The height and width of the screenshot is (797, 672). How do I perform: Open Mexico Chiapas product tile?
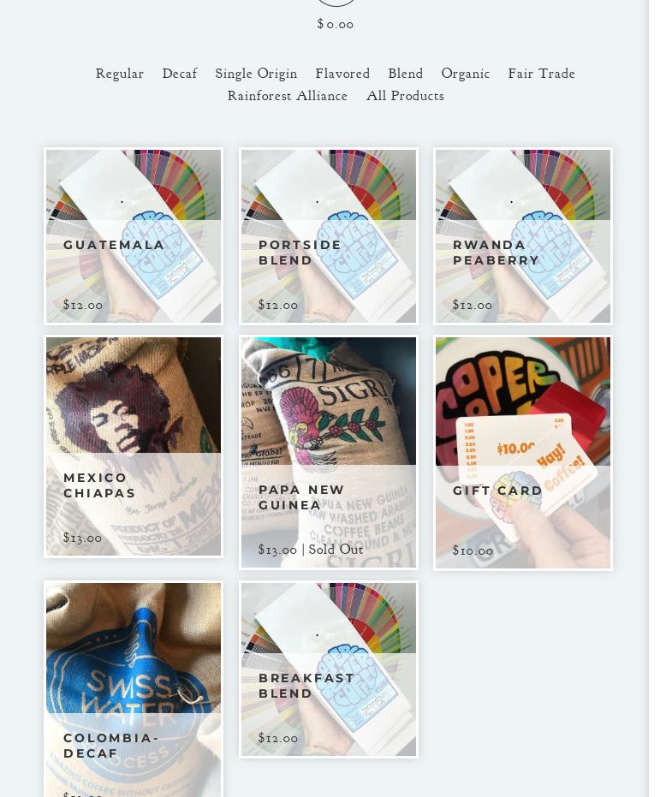click(x=134, y=446)
